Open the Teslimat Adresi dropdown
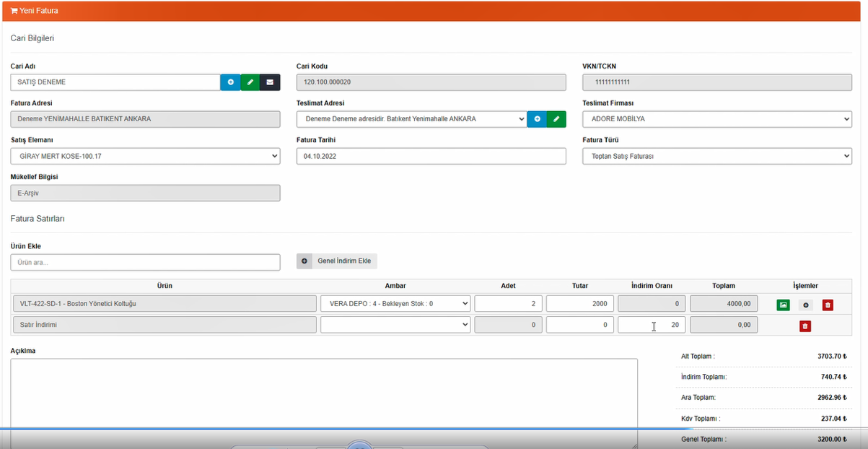The image size is (868, 449). click(411, 119)
